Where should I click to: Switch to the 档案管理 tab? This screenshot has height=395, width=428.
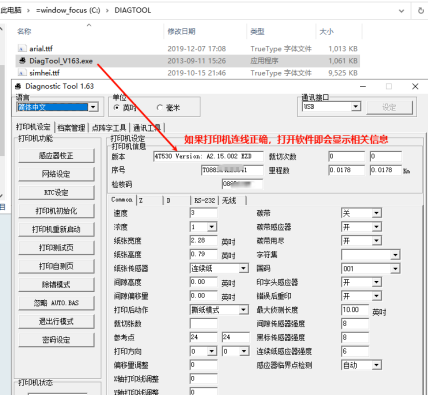[x=71, y=128]
